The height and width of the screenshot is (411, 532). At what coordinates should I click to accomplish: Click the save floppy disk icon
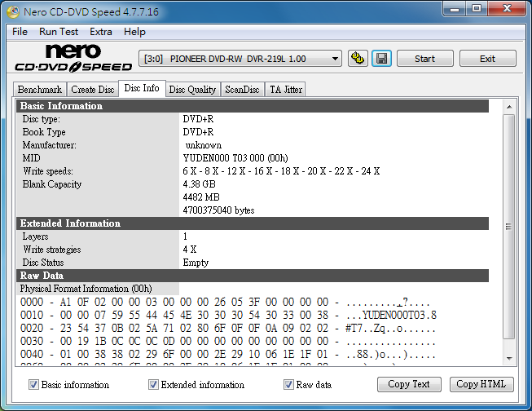pos(382,59)
